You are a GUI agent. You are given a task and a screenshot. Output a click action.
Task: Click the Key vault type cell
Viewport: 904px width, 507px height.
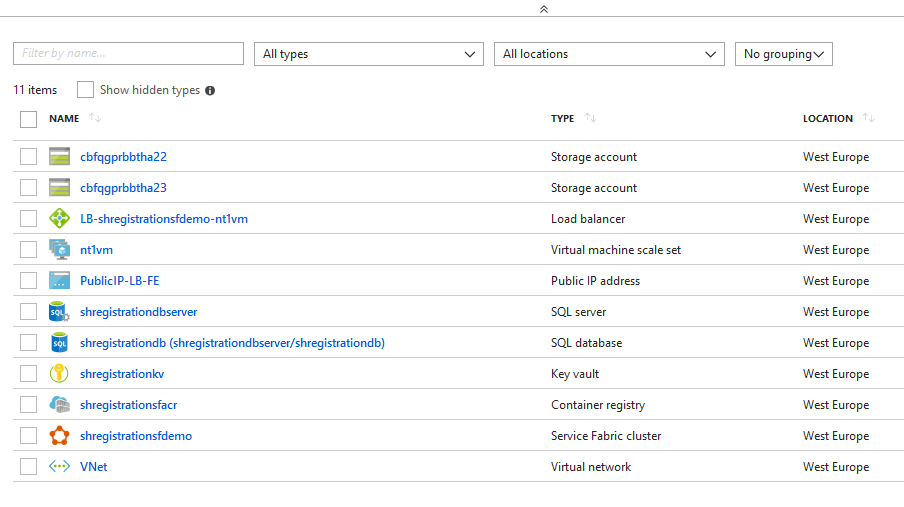[575, 374]
